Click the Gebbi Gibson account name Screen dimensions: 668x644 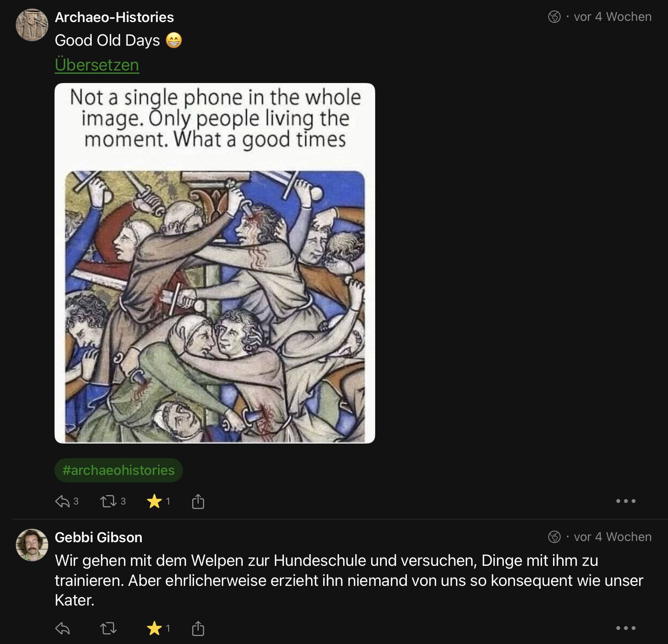click(99, 537)
